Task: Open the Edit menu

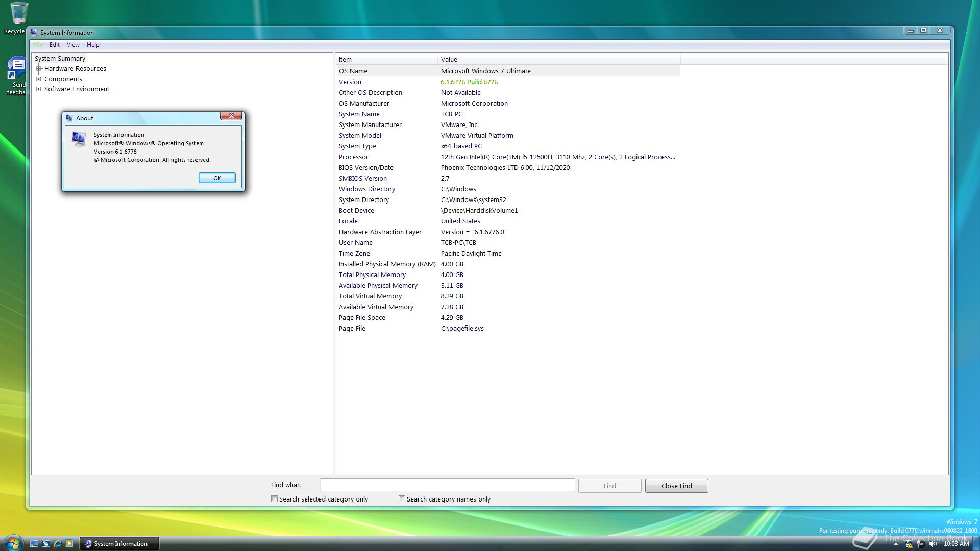Action: 55,45
